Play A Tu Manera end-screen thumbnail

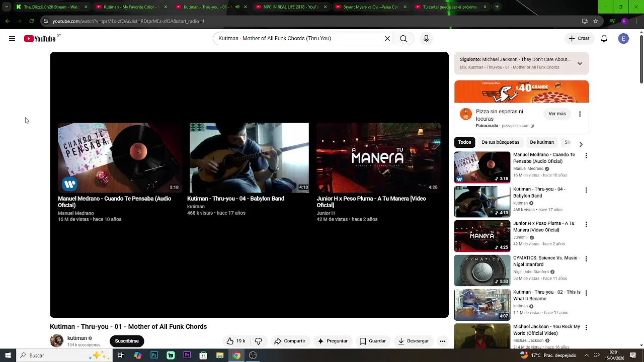(x=378, y=158)
